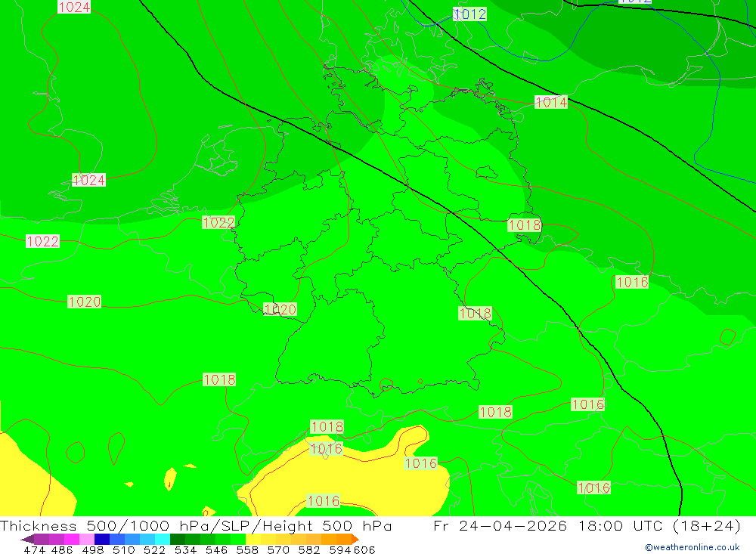Select the orange arrow at legend end

[x=355, y=539]
